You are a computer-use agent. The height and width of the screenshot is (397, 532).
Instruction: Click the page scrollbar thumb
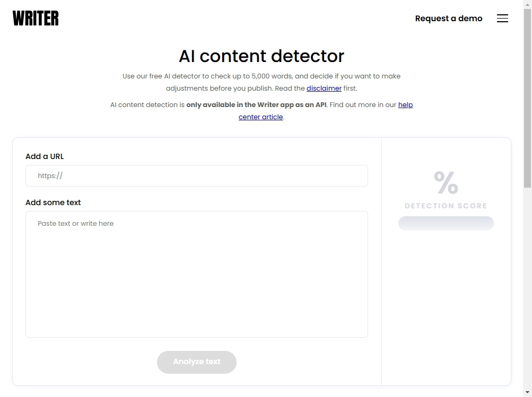pos(527,98)
